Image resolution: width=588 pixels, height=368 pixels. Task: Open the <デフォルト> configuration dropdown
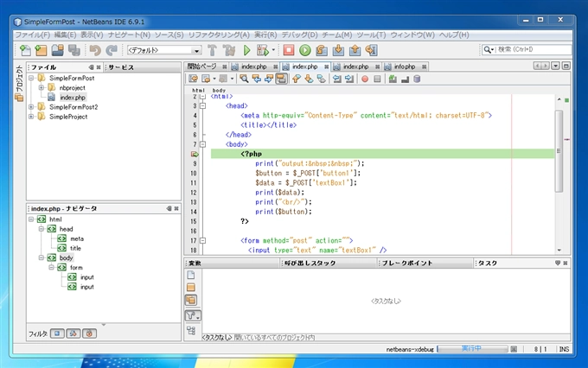[164, 50]
